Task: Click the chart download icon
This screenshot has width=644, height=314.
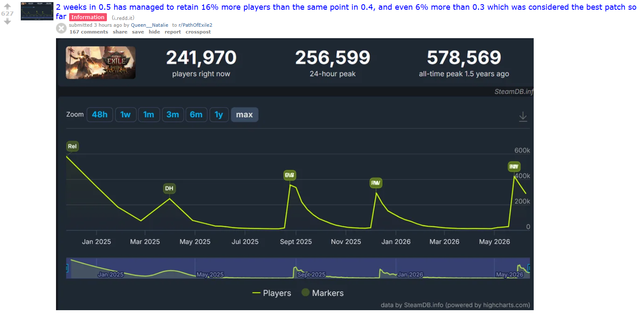Action: click(523, 116)
